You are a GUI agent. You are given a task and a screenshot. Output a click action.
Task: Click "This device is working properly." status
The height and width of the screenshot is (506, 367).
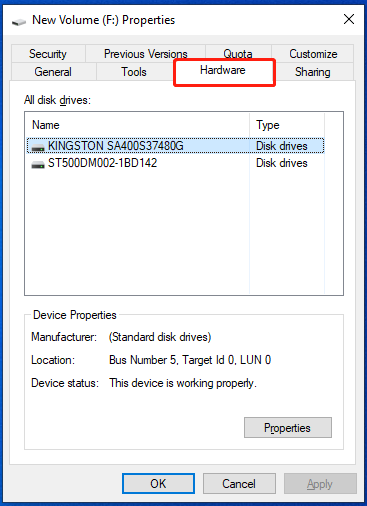[x=183, y=383]
